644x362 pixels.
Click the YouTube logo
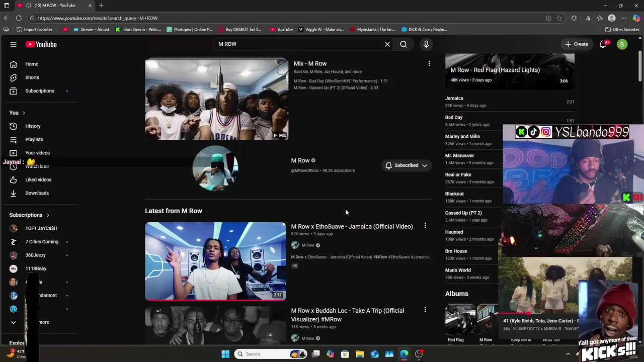click(x=41, y=44)
